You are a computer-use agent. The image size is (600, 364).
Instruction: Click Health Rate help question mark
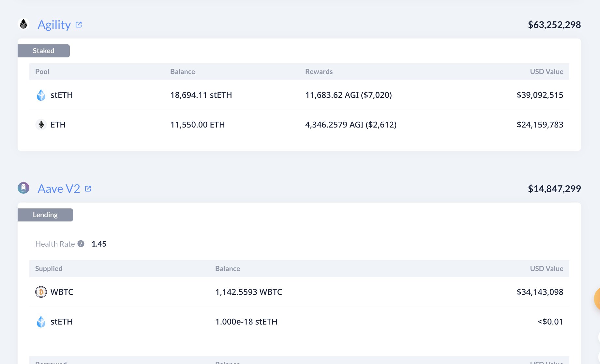pos(81,244)
